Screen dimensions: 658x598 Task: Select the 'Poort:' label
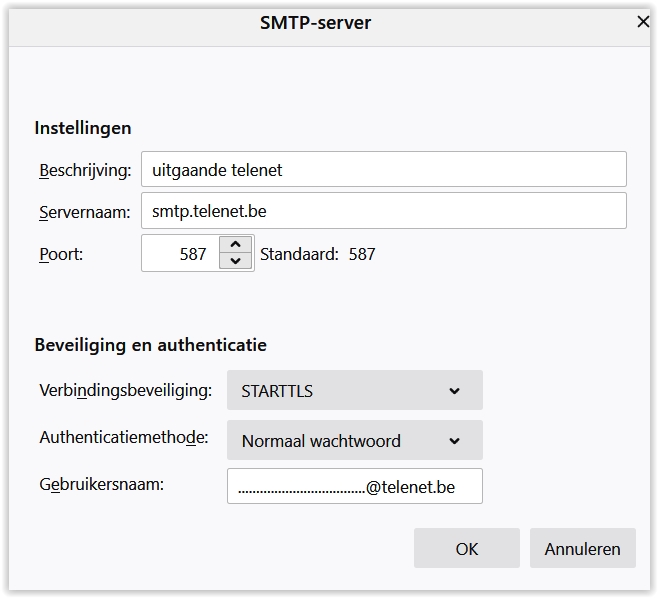(x=61, y=254)
